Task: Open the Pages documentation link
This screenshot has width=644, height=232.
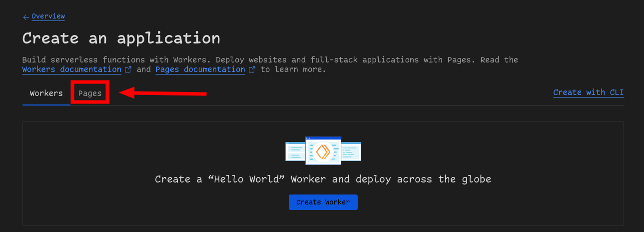Action: coord(200,69)
